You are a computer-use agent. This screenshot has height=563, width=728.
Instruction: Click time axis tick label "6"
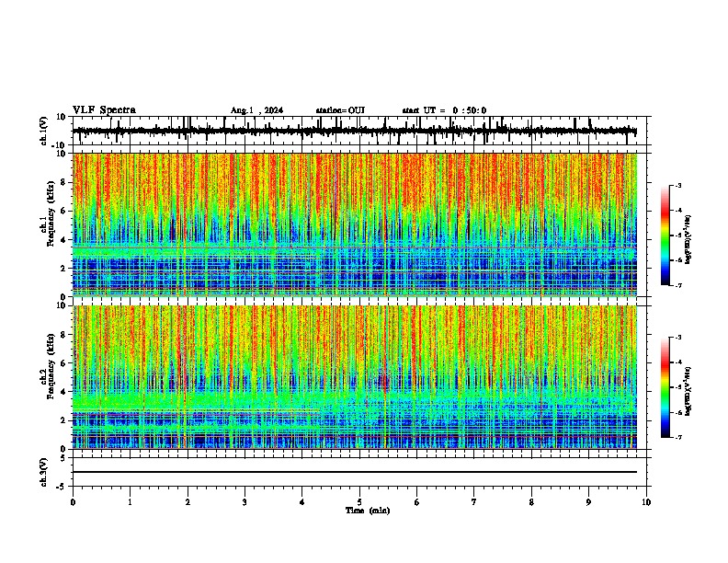point(417,502)
